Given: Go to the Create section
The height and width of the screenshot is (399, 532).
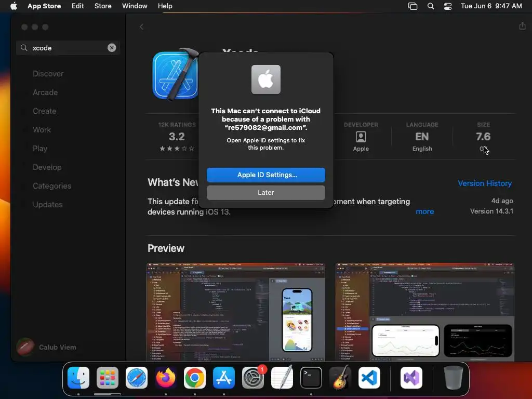Looking at the screenshot, I should (45, 111).
